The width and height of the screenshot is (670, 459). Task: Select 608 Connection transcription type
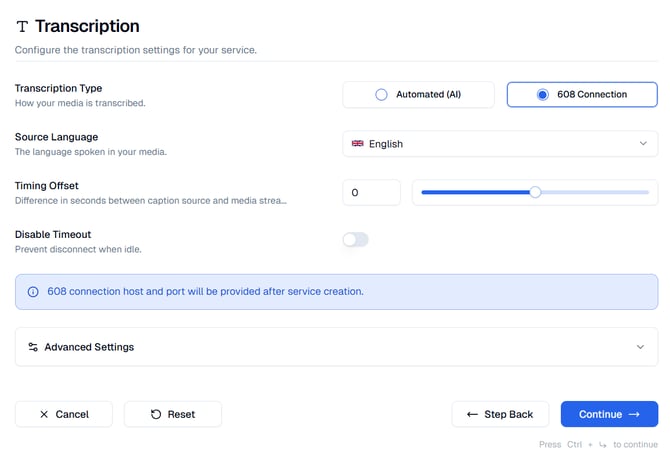click(582, 95)
